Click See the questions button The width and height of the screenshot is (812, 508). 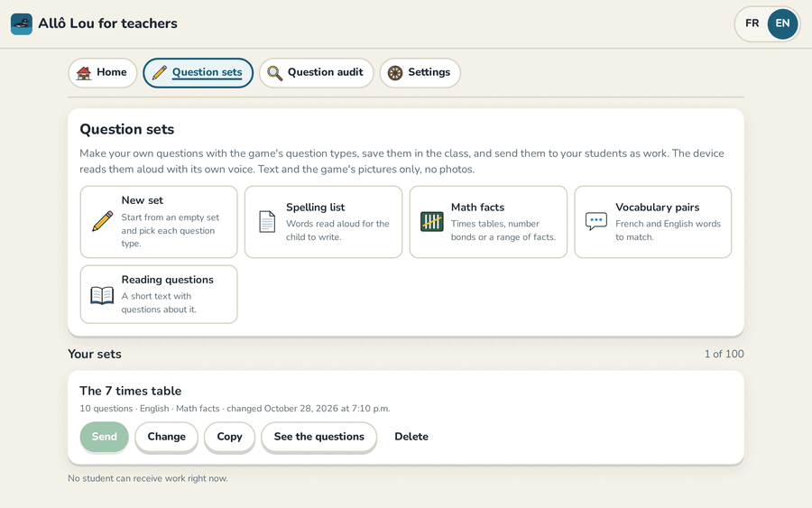point(319,437)
